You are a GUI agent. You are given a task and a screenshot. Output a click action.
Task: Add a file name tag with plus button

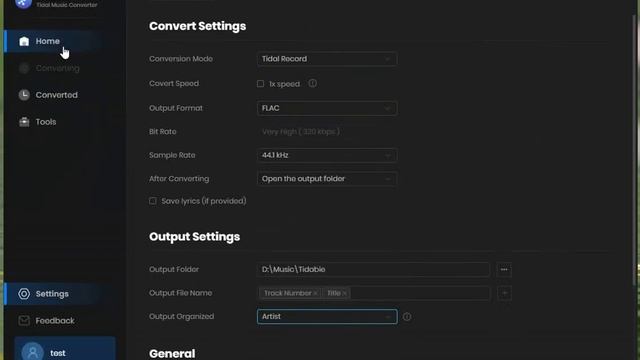[x=504, y=293]
